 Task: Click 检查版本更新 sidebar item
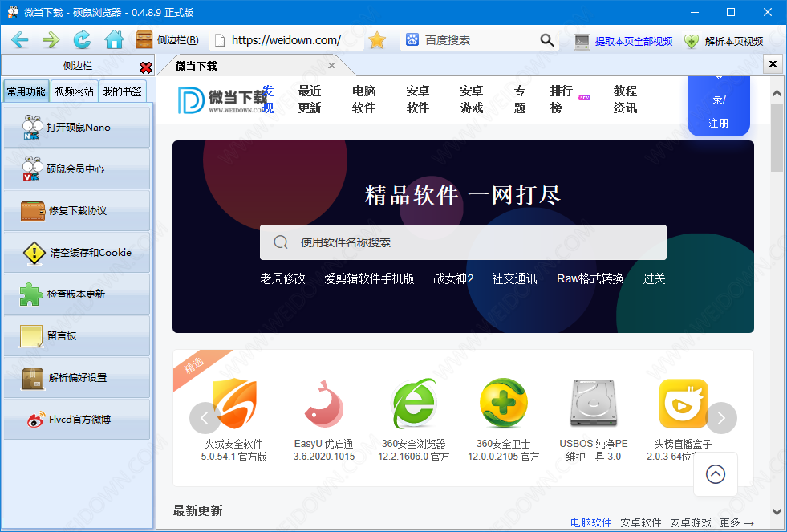77,294
